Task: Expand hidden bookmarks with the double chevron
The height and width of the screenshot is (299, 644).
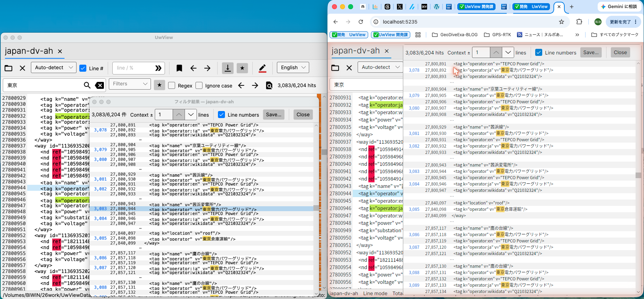Action: coord(577,35)
